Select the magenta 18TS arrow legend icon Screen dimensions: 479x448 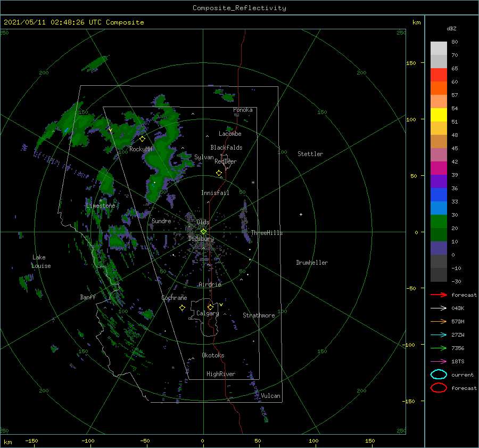coord(439,362)
